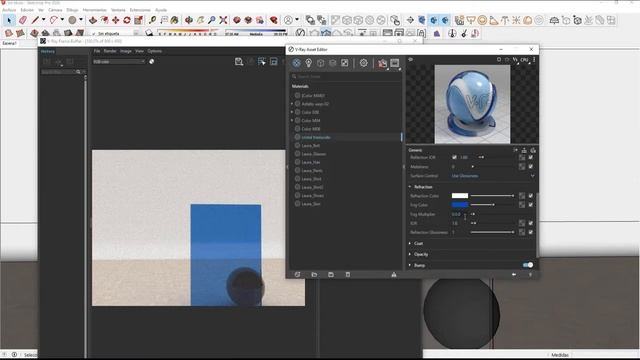The image size is (640, 360).
Task: Toggle the Refraction Color texture enable checkbox
Action: (x=531, y=196)
